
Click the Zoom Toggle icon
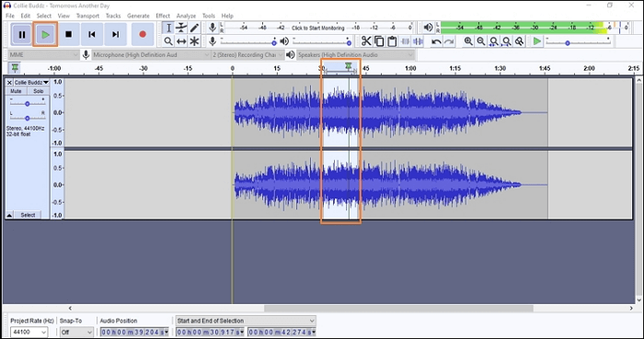pos(520,41)
